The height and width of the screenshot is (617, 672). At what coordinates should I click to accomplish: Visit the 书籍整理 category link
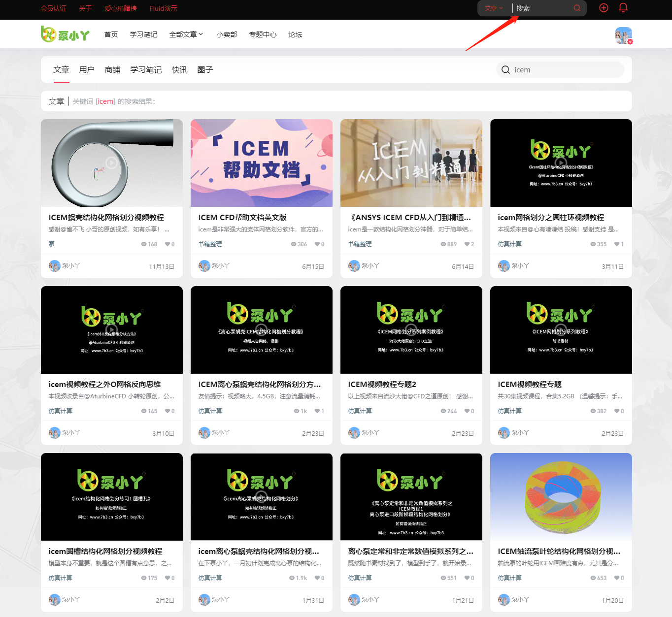point(210,244)
